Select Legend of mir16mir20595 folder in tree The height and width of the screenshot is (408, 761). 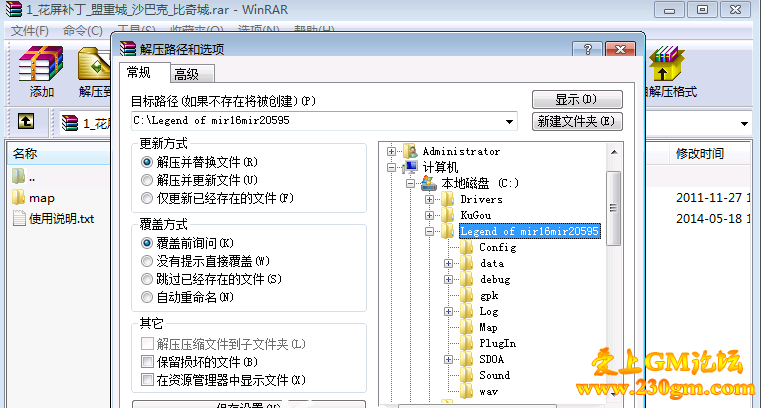(x=529, y=231)
